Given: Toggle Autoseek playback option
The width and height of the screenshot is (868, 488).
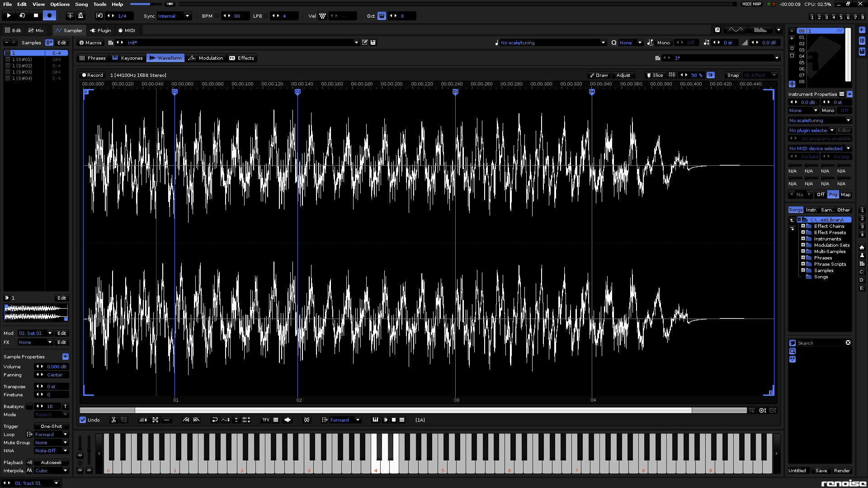Looking at the screenshot, I should click(x=51, y=462).
